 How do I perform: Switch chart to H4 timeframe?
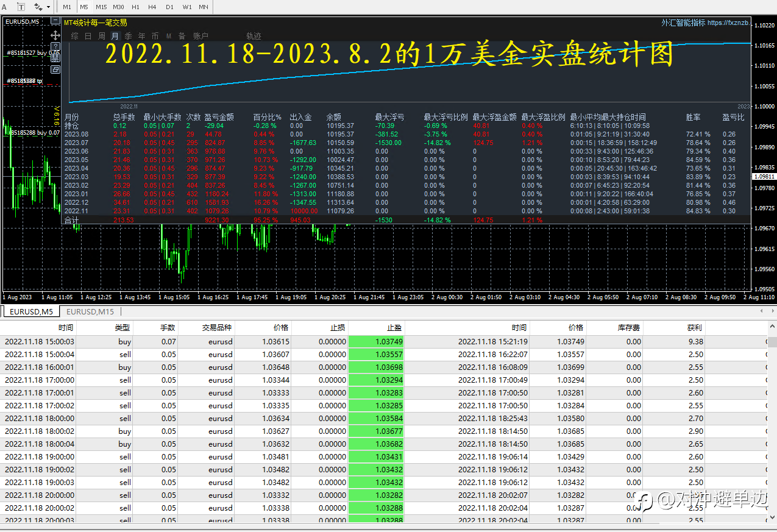click(x=152, y=7)
